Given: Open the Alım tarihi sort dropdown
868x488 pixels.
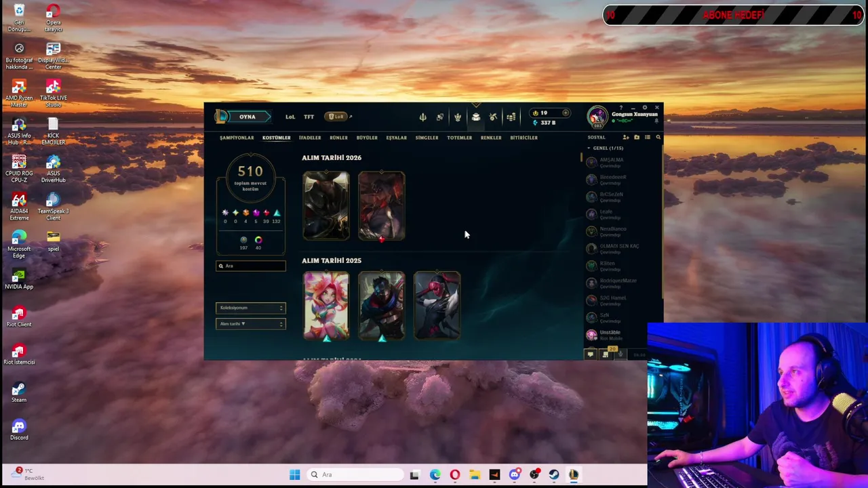Looking at the screenshot, I should (x=251, y=324).
